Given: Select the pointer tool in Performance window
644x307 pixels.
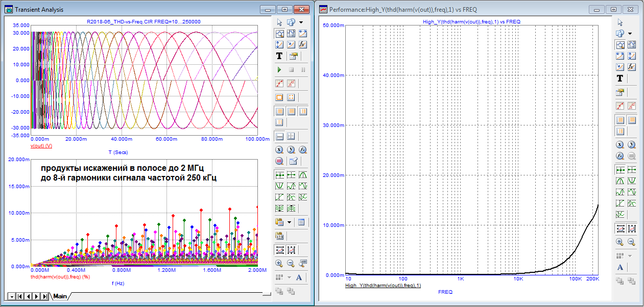Looking at the screenshot, I should [620, 22].
